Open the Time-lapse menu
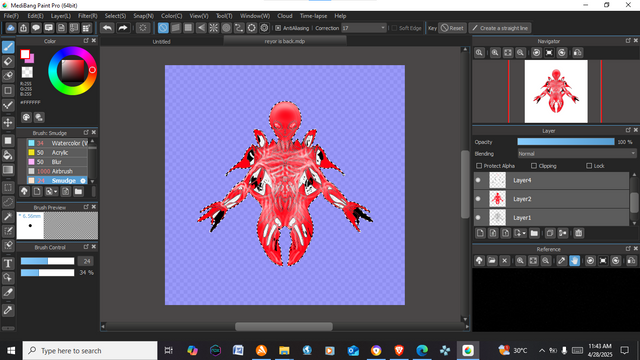Viewport: 640px width, 360px height. coord(313,16)
